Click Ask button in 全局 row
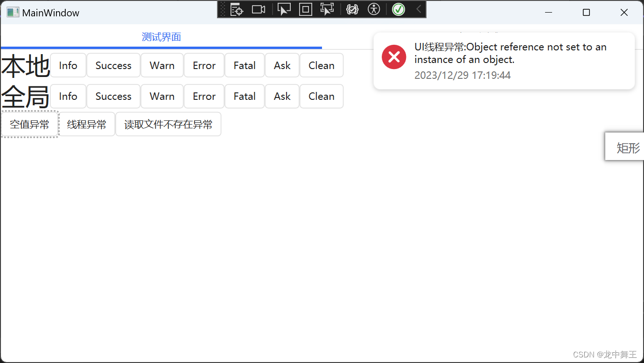Screen dimensions: 644x363 coord(282,96)
